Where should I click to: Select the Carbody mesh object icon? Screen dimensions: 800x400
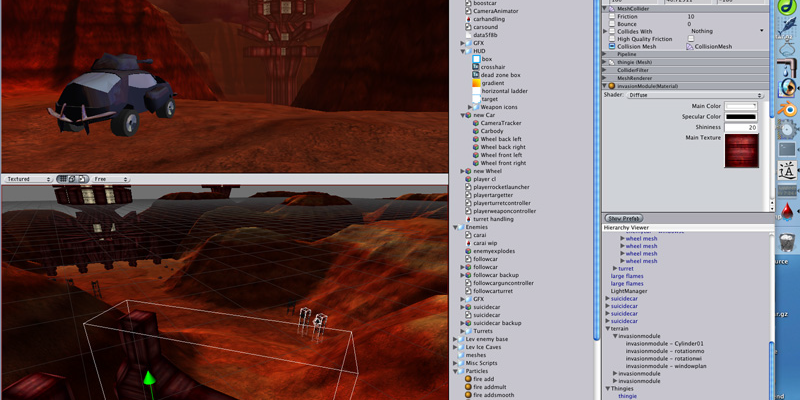tap(476, 131)
